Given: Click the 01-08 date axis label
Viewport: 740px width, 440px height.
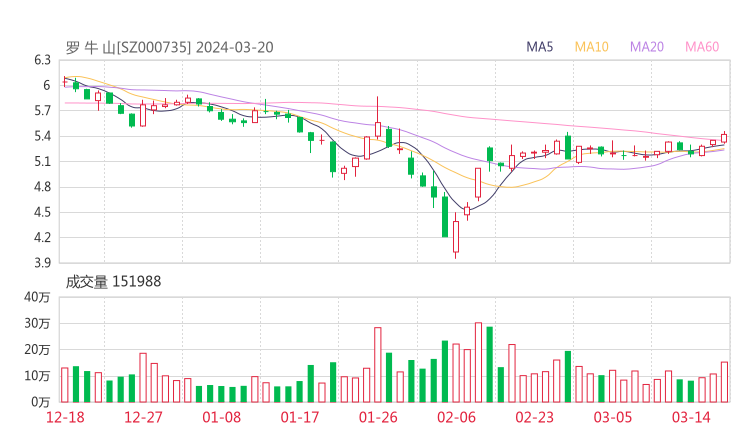Looking at the screenshot, I should click(x=221, y=417).
